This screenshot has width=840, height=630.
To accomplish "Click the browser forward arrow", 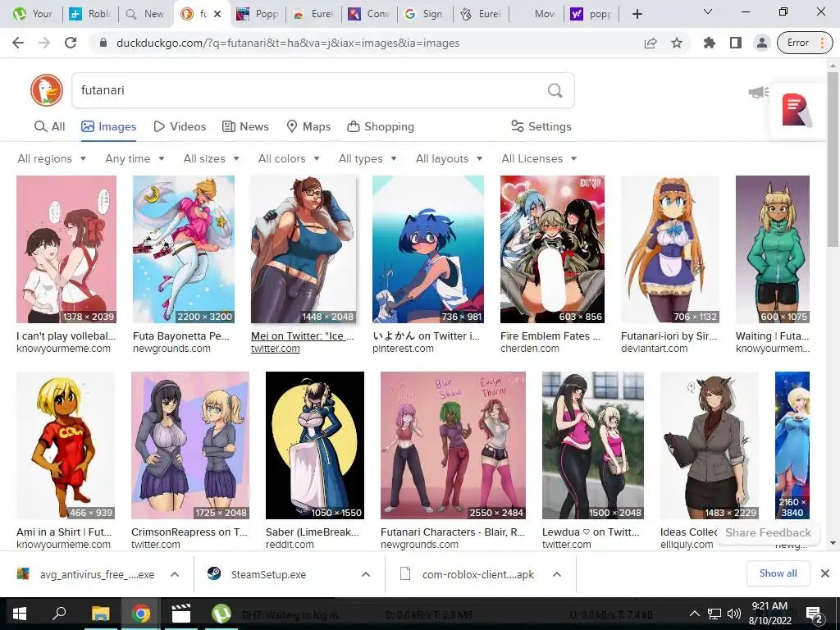I will [44, 43].
